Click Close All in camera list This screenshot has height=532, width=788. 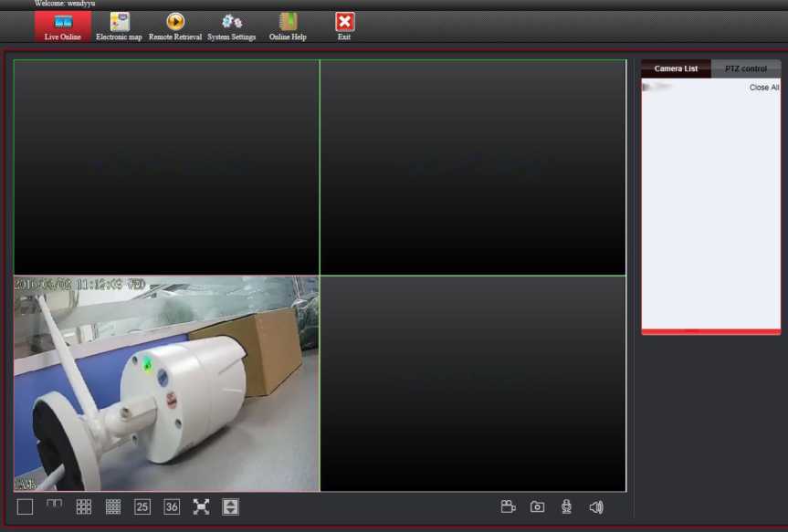pyautogui.click(x=764, y=88)
